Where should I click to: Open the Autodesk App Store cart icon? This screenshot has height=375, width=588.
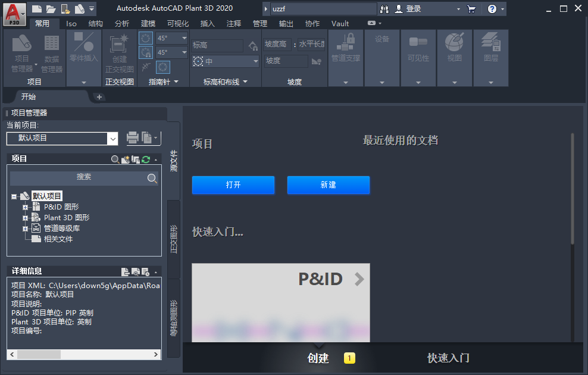[x=471, y=9]
